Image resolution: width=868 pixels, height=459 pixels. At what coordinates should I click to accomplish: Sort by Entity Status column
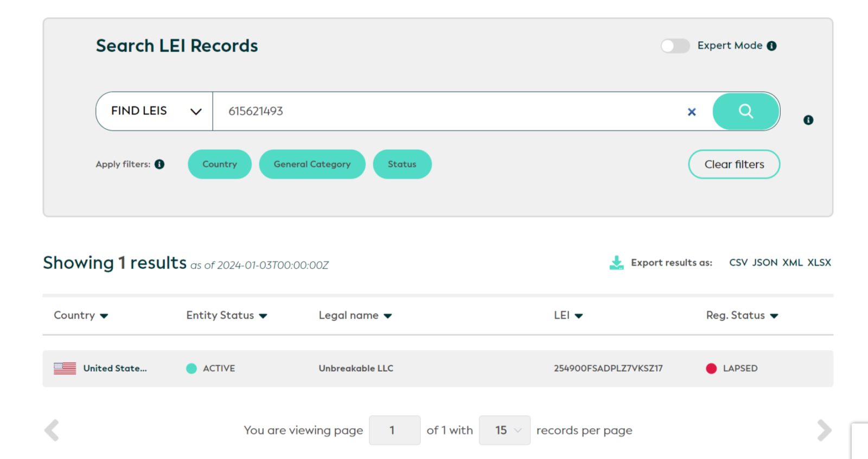(x=227, y=315)
